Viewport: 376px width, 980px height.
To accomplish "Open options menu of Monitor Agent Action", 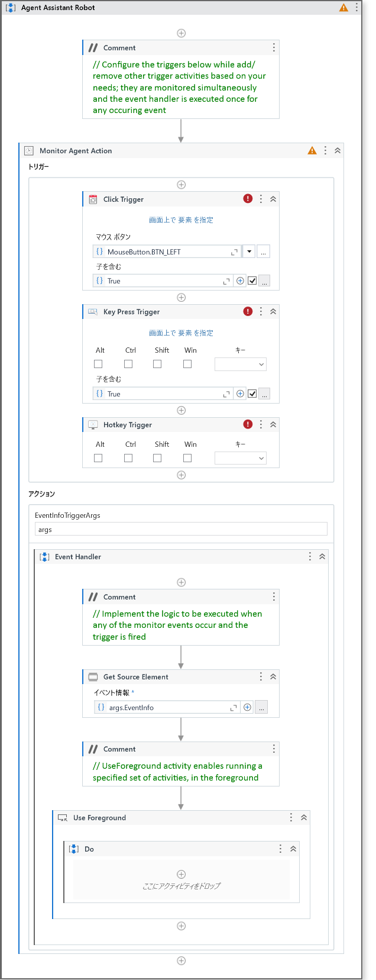I will (x=325, y=150).
